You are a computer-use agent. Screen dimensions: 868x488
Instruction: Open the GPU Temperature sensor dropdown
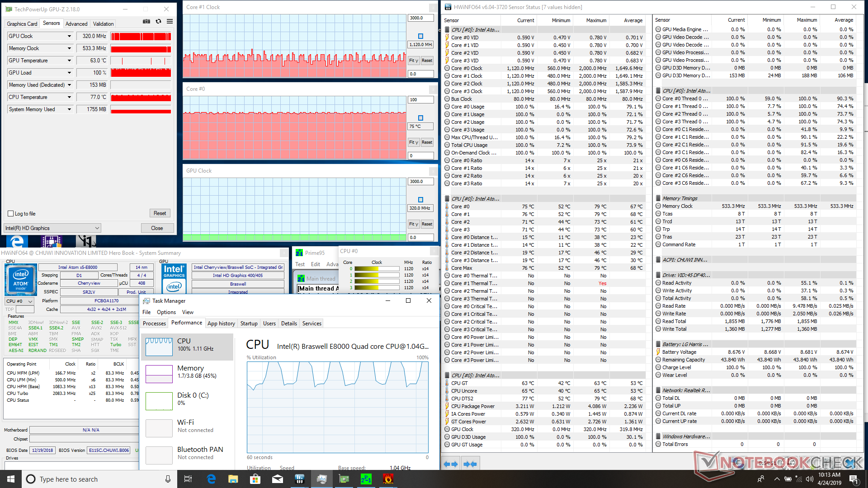click(69, 61)
